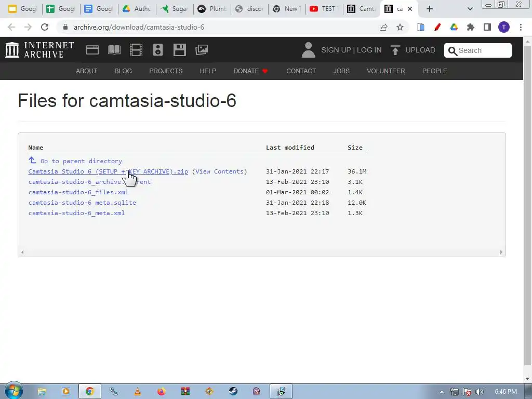Open the Software floppy disk icon

click(x=179, y=50)
